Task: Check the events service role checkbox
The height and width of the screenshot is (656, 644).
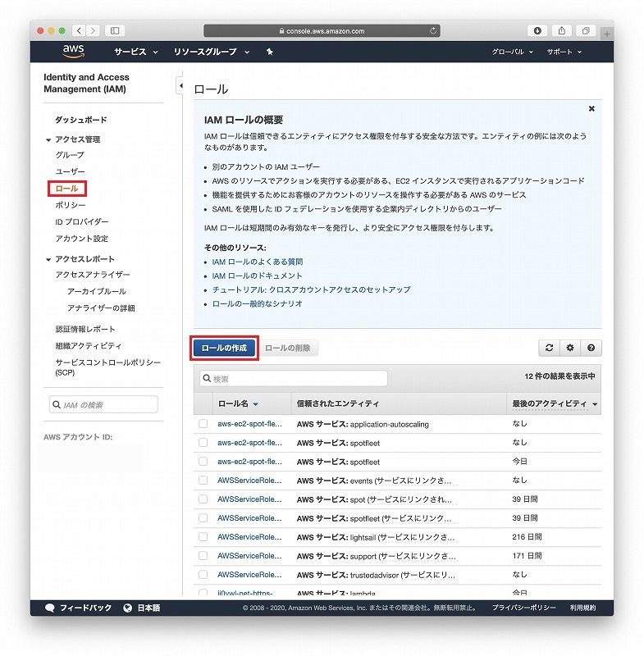Action: 203,481
